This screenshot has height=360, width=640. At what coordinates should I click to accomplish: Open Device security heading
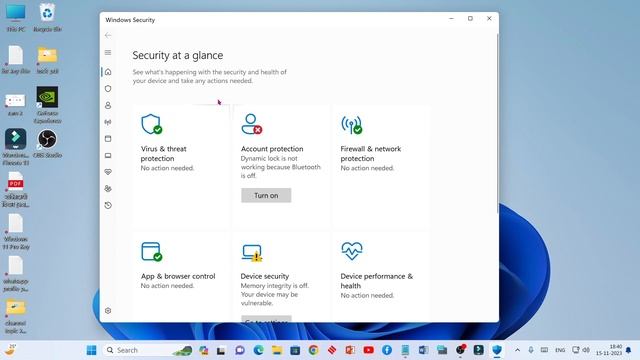(264, 276)
